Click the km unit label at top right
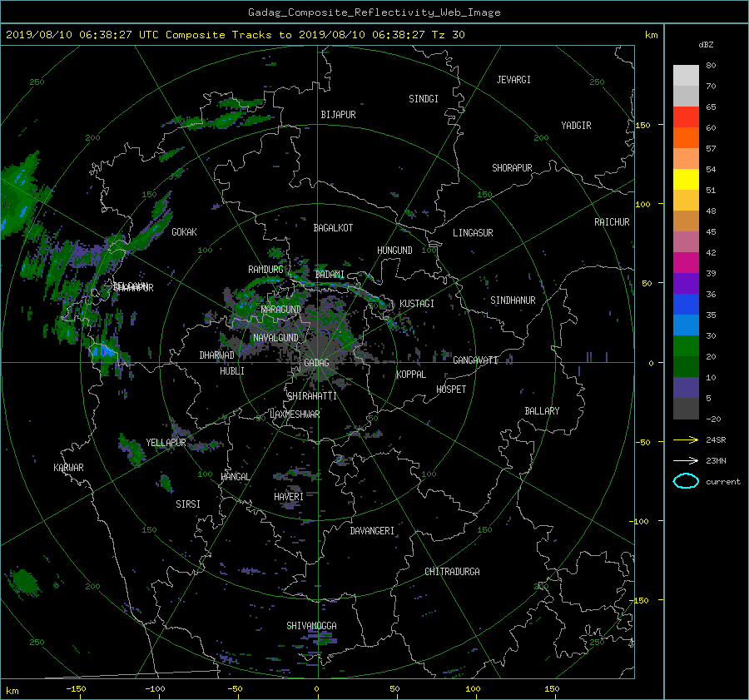 (x=651, y=35)
